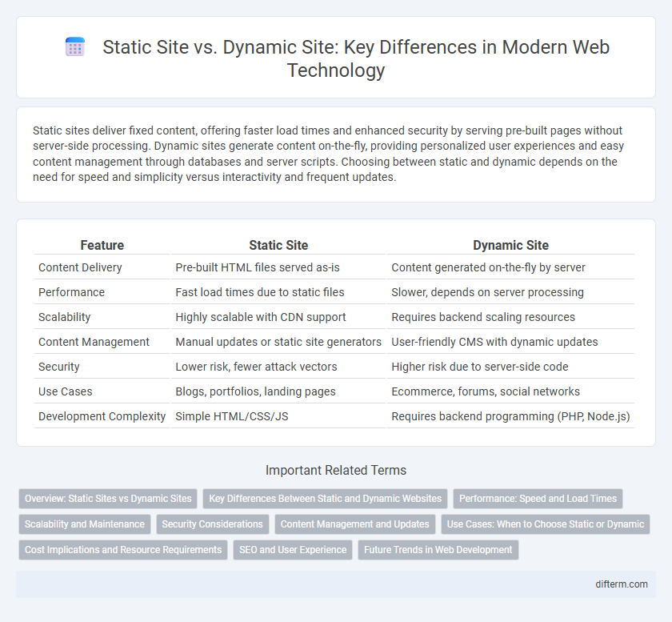Select 'Blogs, portfolios, landing pages' cell
The image size is (672, 622).
pos(278,391)
